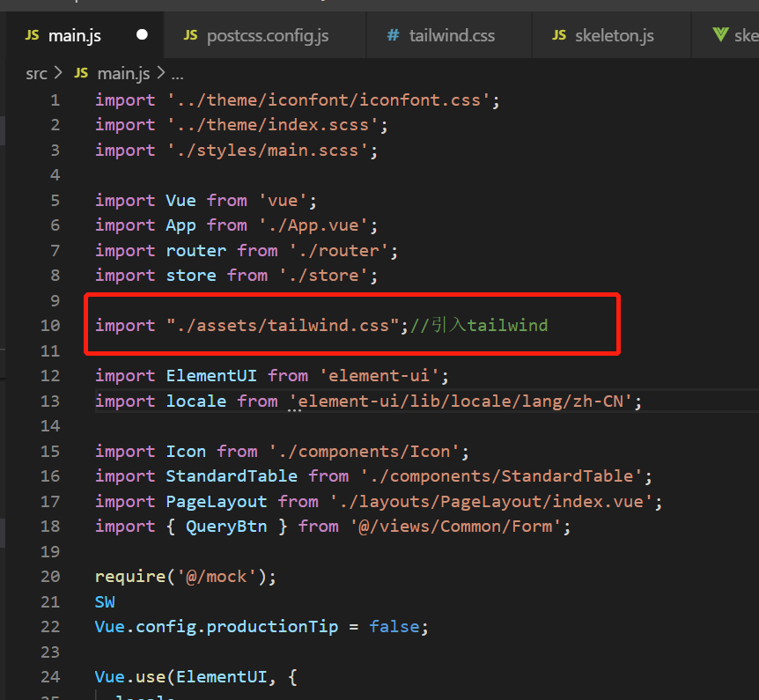Click line number 10 in the gutter
The height and width of the screenshot is (700, 759).
coord(50,325)
